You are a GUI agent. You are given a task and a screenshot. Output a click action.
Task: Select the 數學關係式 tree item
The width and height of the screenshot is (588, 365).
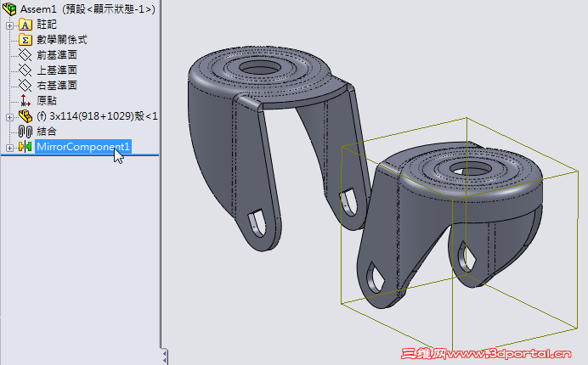coord(62,40)
